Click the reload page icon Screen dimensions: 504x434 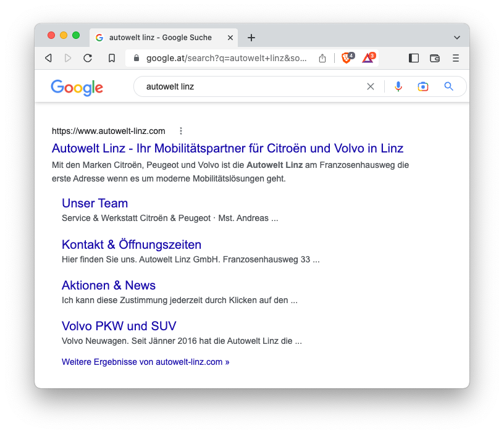click(88, 58)
